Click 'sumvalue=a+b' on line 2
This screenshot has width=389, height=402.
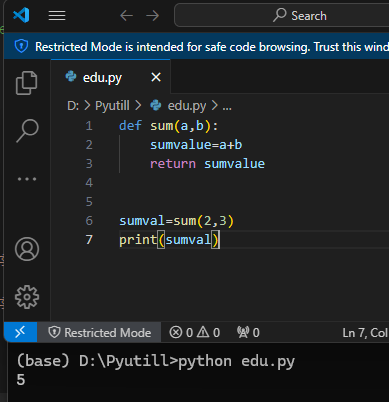(196, 145)
